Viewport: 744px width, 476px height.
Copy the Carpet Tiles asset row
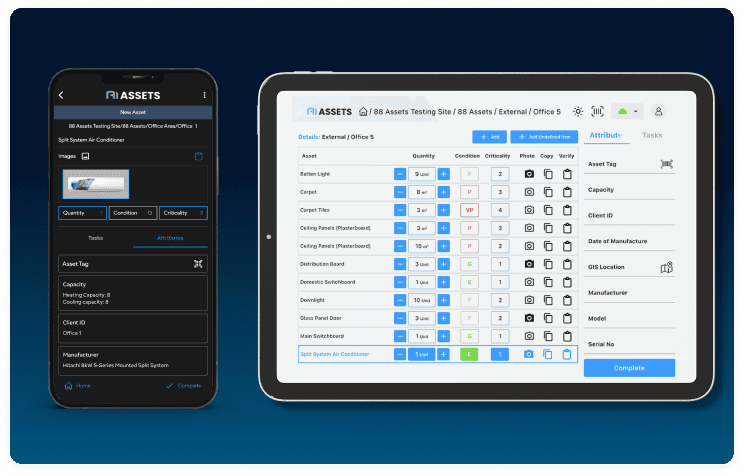(x=547, y=210)
